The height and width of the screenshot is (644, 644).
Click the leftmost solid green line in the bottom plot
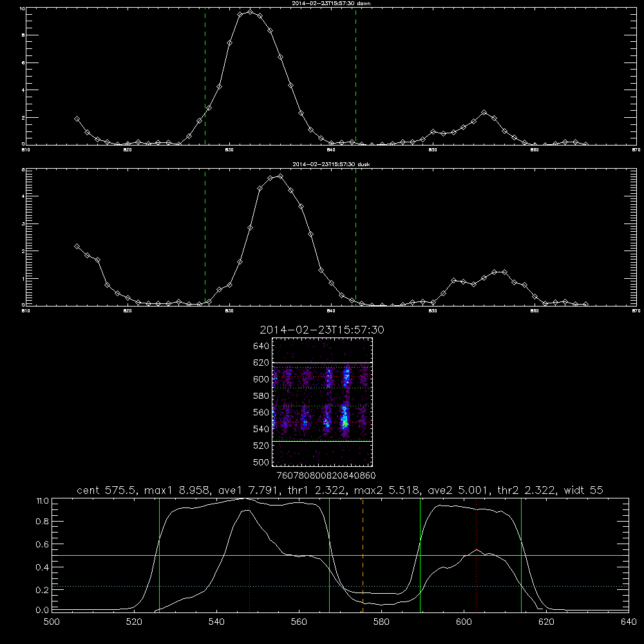[x=159, y=554]
